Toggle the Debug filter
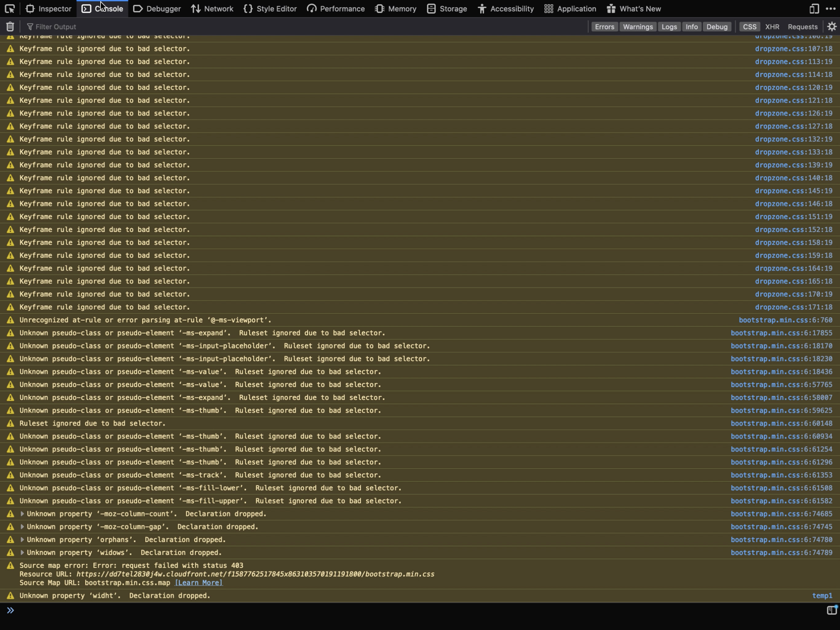Viewport: 840px width, 630px height. coord(717,26)
